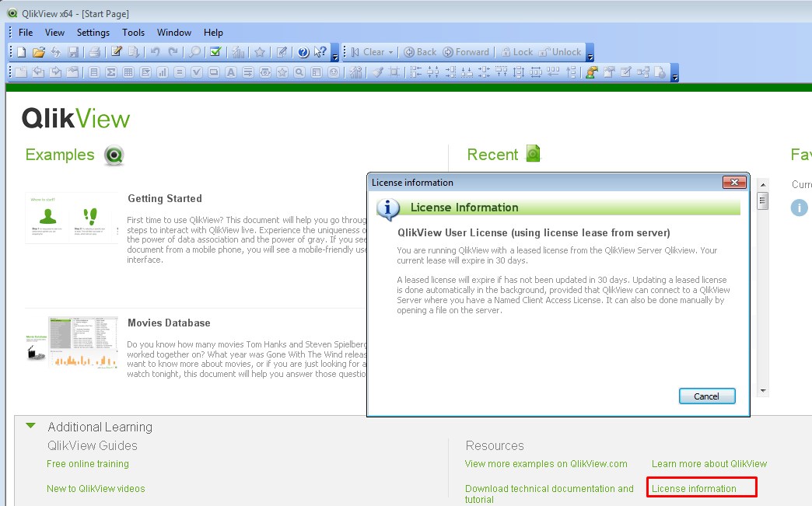This screenshot has height=506, width=812.
Task: Click the smiley face icon in the sheet toolbar
Action: (x=334, y=72)
